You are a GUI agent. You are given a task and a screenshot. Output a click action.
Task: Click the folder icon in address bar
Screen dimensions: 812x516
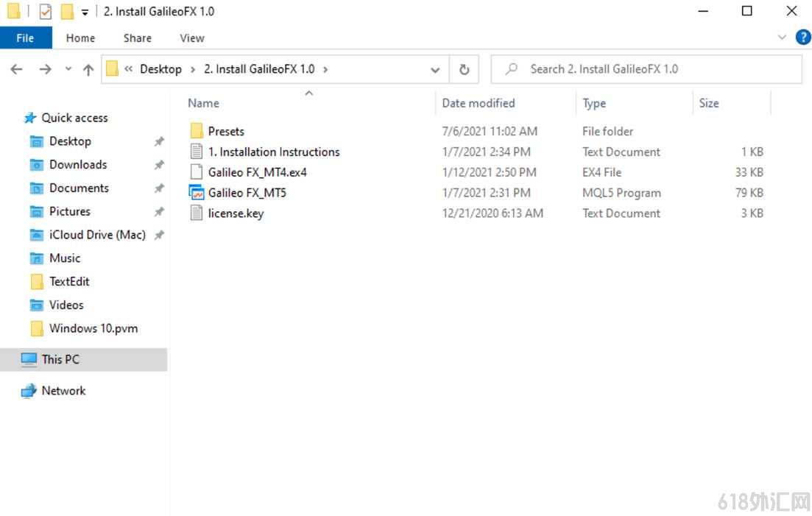(112, 68)
